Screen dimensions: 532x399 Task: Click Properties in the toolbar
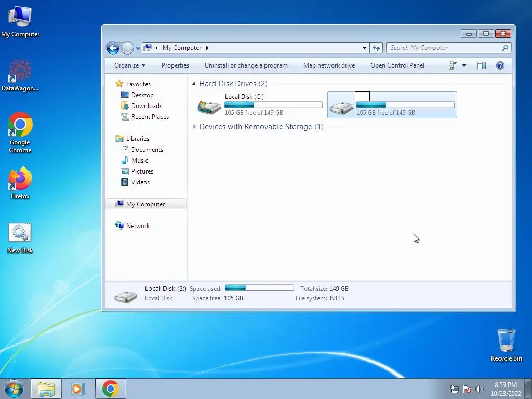(x=175, y=65)
